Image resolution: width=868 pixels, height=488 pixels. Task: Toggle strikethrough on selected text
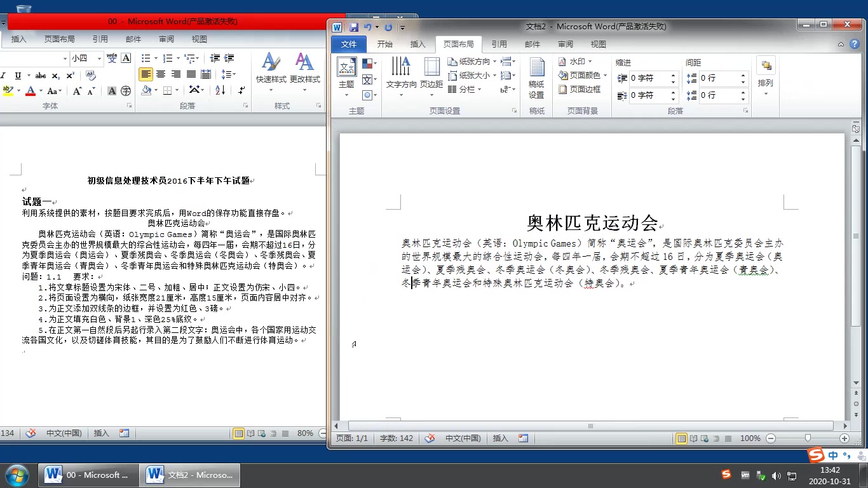click(x=41, y=75)
